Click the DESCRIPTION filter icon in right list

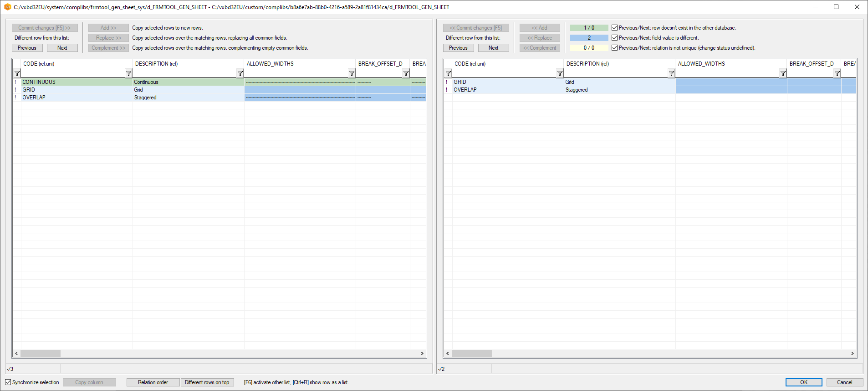tap(671, 73)
